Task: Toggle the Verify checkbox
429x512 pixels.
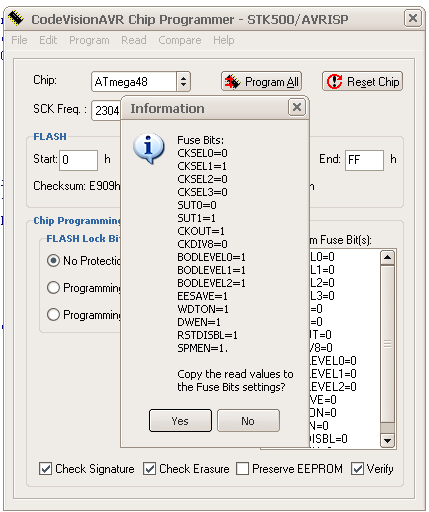Action: (x=357, y=469)
